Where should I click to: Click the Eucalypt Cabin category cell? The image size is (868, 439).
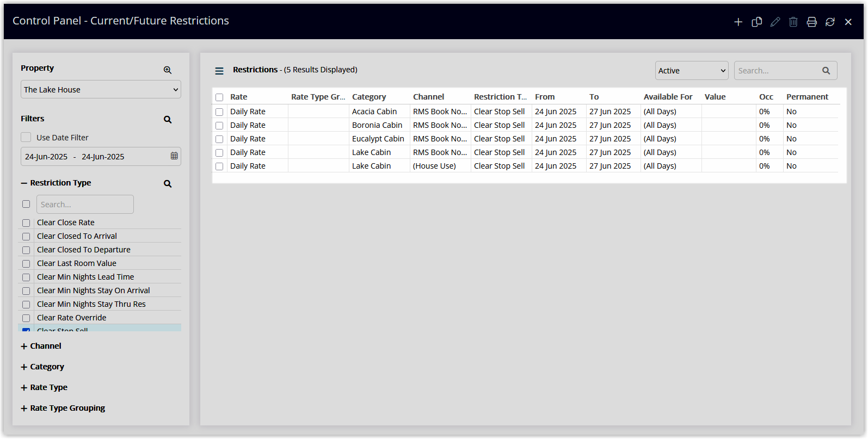(378, 139)
